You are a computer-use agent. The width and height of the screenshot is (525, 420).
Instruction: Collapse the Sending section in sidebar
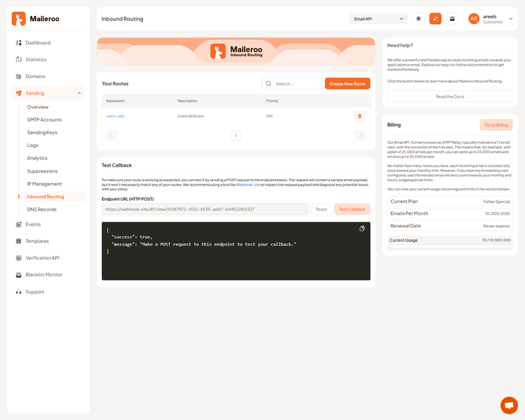click(79, 93)
